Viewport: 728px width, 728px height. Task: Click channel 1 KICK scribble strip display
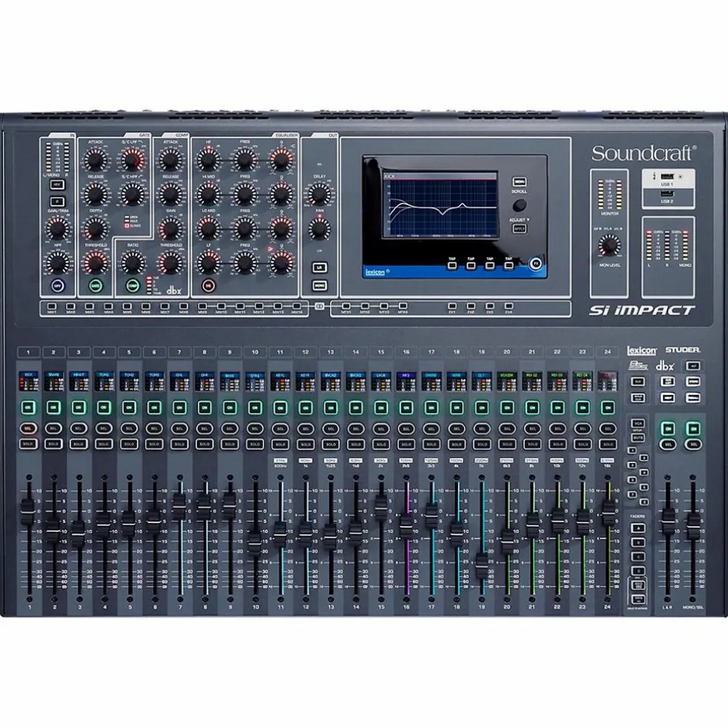(28, 381)
